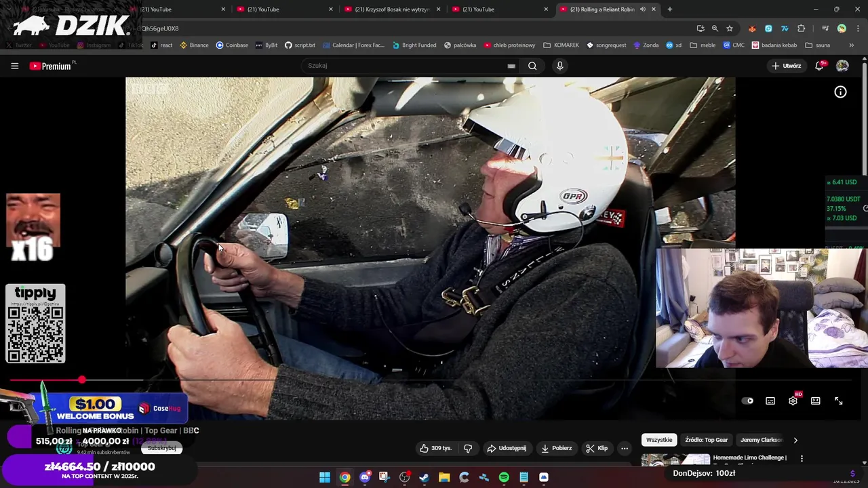The image size is (868, 488).
Task: Open the browser zoom indicator
Action: (715, 28)
